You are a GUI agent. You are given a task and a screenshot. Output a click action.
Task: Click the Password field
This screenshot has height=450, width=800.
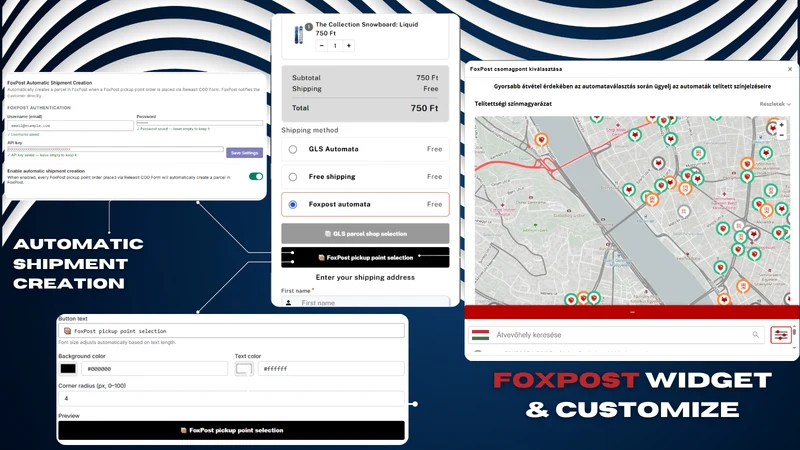(199, 123)
